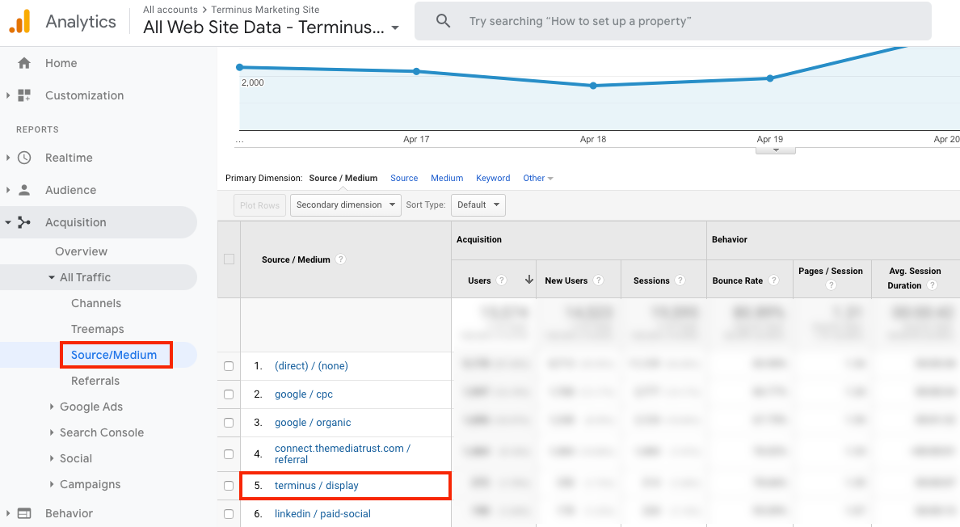
Task: Expand the Campaigns submenu
Action: 51,484
